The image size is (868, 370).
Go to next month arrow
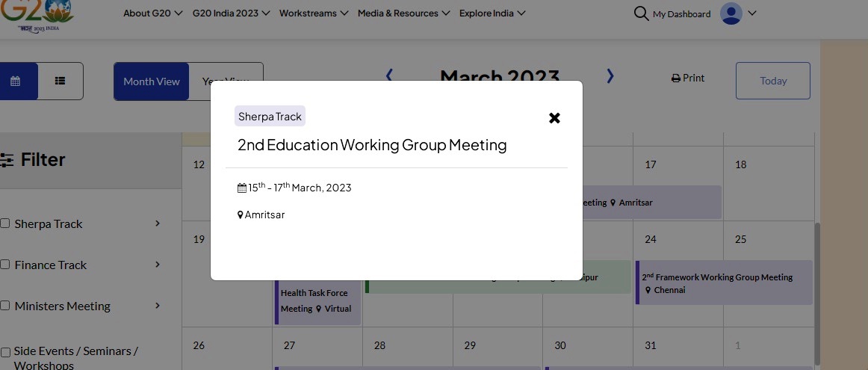point(610,76)
